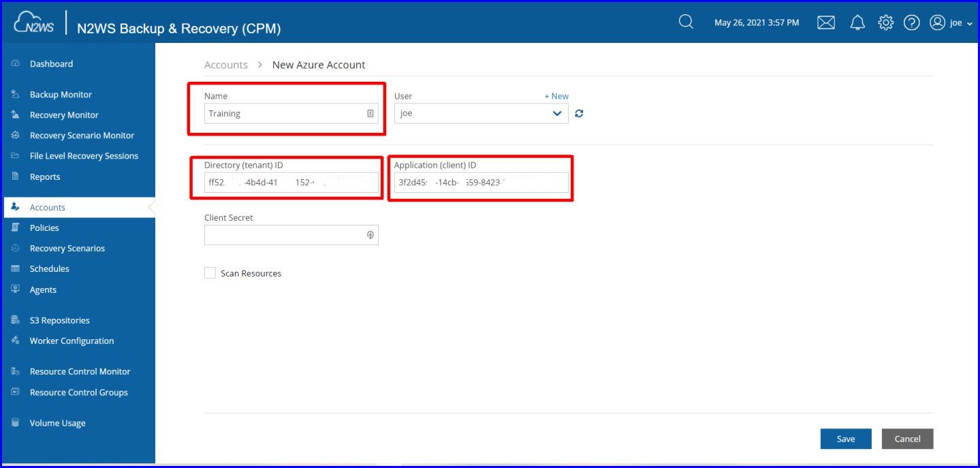This screenshot has height=468, width=980.
Task: Click the Recovery Monitor sidebar icon
Action: pyautogui.click(x=15, y=115)
